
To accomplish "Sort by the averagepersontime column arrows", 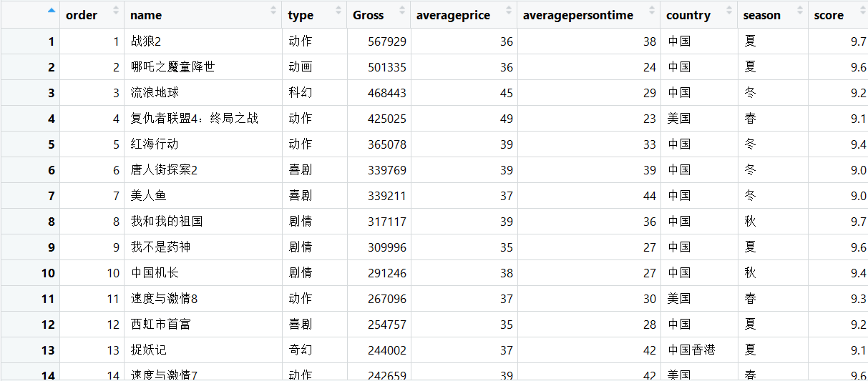I will pyautogui.click(x=652, y=11).
